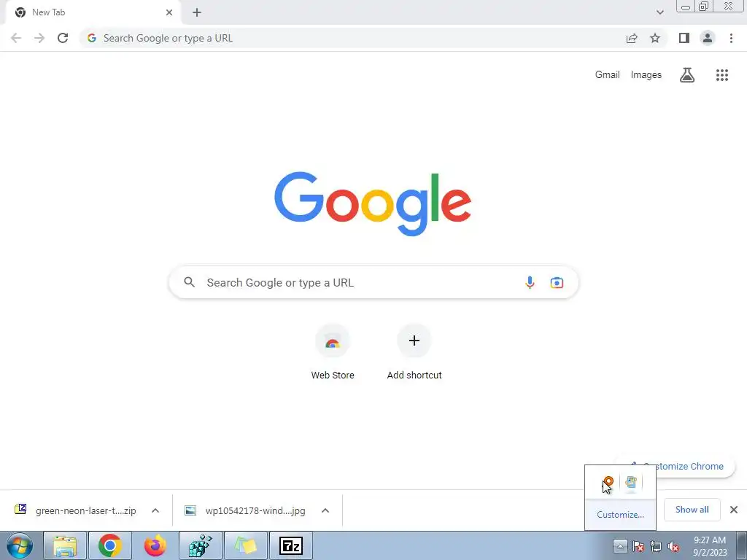Launch Firefox from the taskbar
The width and height of the screenshot is (747, 560).
click(155, 545)
